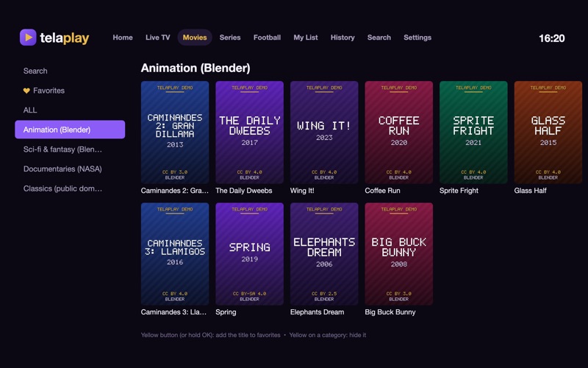The width and height of the screenshot is (588, 368).
Task: Select the Wing It! movie poster
Action: (324, 132)
